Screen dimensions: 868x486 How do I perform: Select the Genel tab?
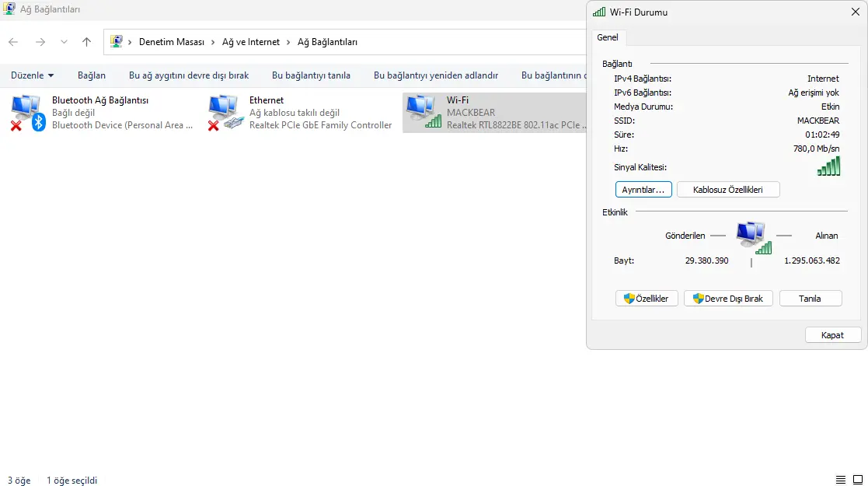607,37
